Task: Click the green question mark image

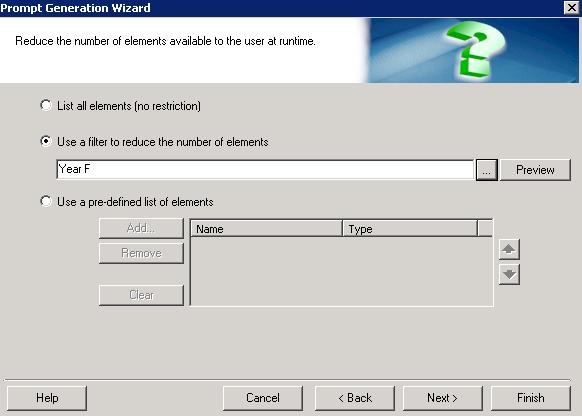Action: 475,49
